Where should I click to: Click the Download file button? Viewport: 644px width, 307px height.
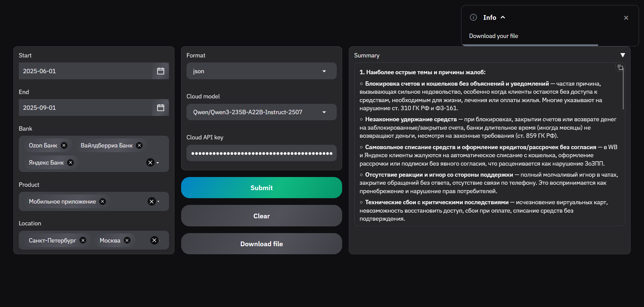click(261, 244)
